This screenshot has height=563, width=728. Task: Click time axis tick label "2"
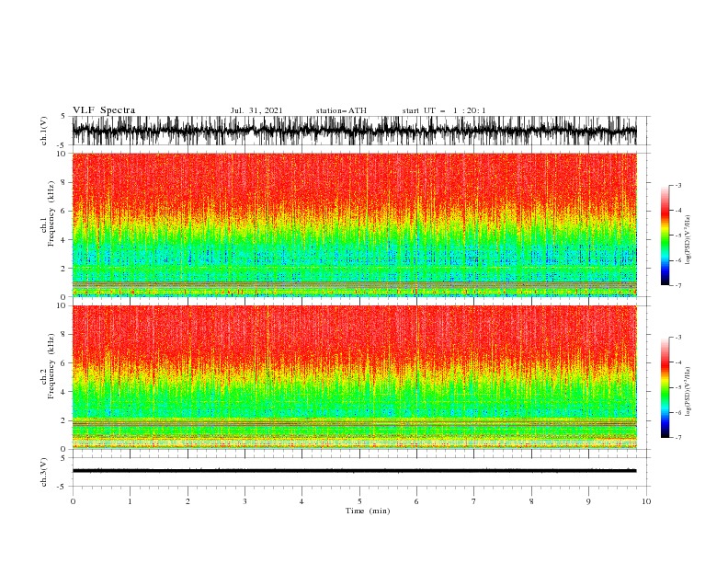(188, 501)
